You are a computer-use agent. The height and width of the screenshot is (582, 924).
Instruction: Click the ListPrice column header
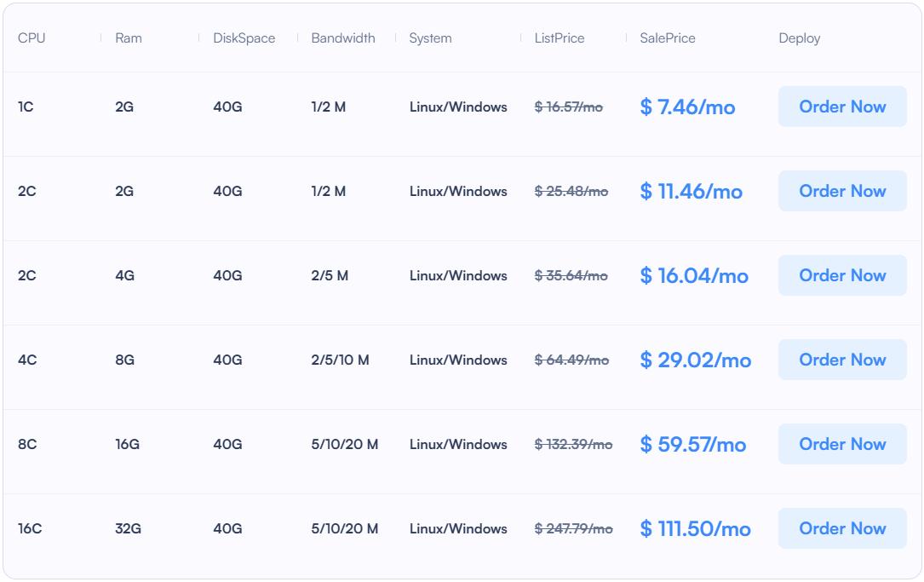560,38
